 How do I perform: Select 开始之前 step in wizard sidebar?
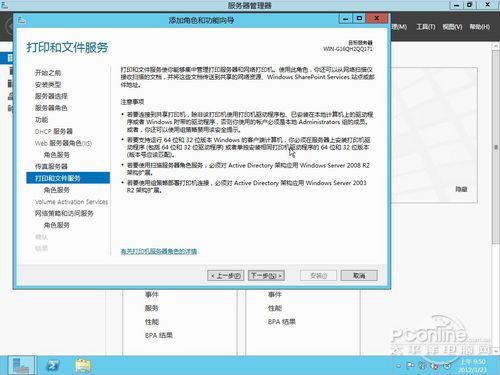[48, 73]
